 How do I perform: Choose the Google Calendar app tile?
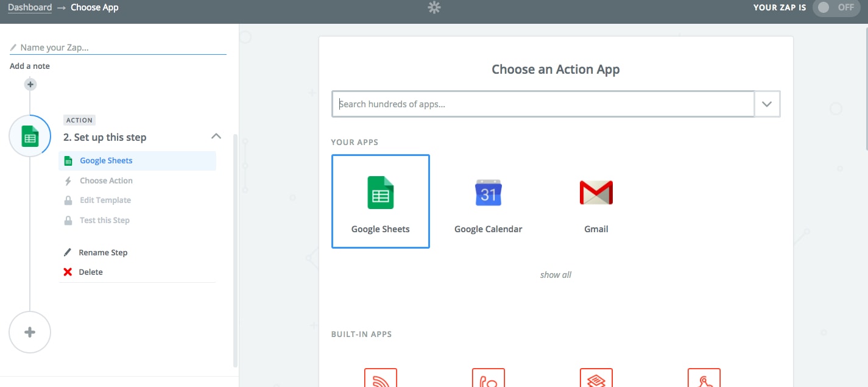[x=489, y=201]
